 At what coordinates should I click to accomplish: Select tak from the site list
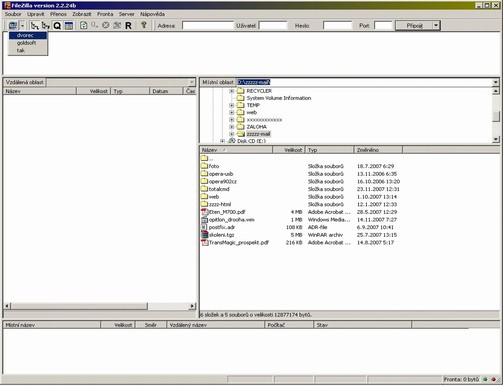pos(28,51)
